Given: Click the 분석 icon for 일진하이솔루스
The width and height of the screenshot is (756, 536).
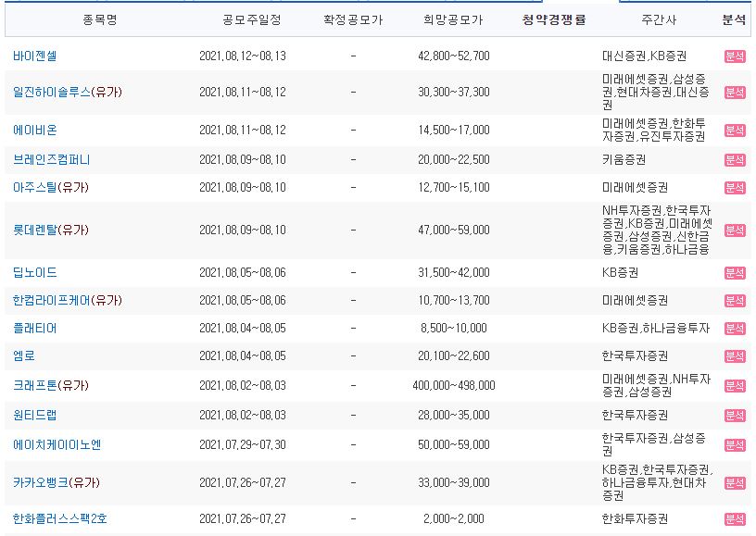Looking at the screenshot, I should point(735,93).
